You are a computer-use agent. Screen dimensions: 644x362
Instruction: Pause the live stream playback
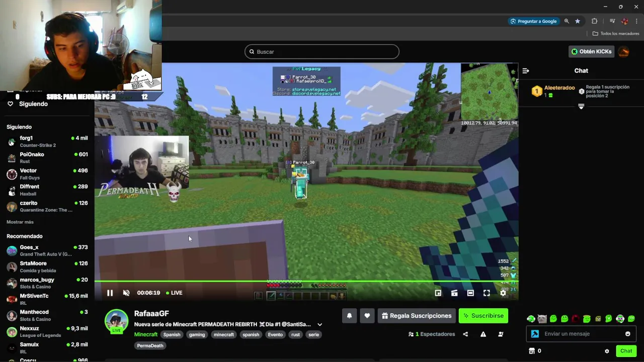click(110, 293)
